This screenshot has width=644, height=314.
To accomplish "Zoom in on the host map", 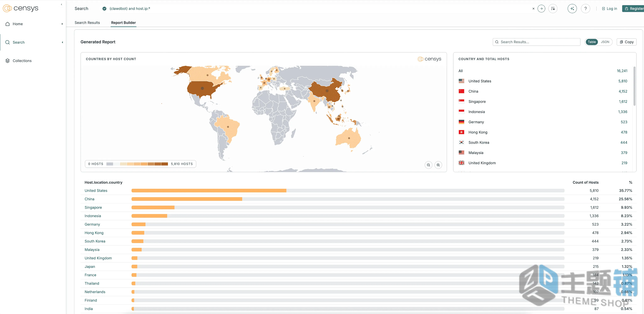I will point(438,165).
